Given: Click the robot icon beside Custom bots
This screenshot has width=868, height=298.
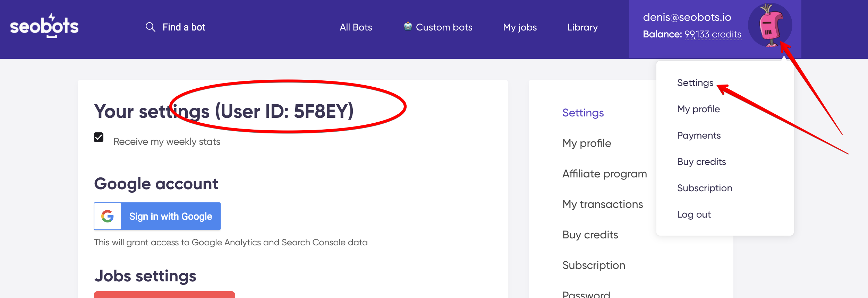Looking at the screenshot, I should point(408,26).
